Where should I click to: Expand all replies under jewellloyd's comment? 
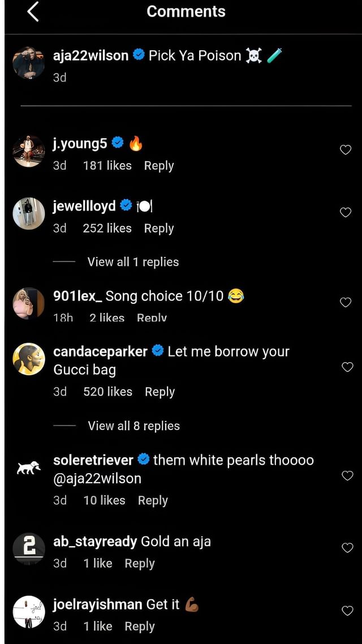click(132, 261)
